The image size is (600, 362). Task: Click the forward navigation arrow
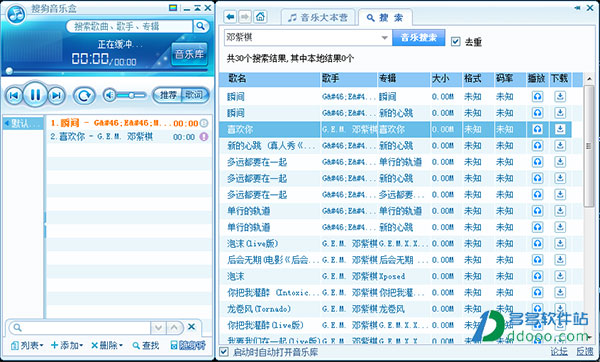(245, 17)
